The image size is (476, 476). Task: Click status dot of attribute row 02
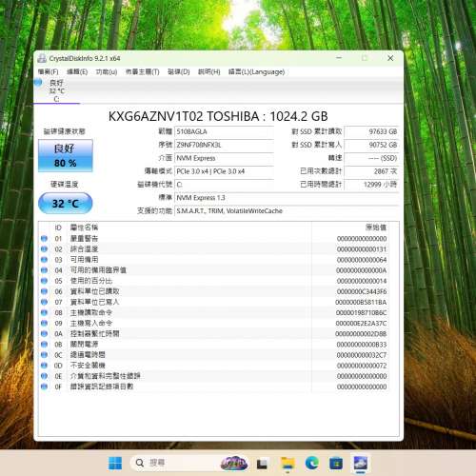click(x=44, y=249)
